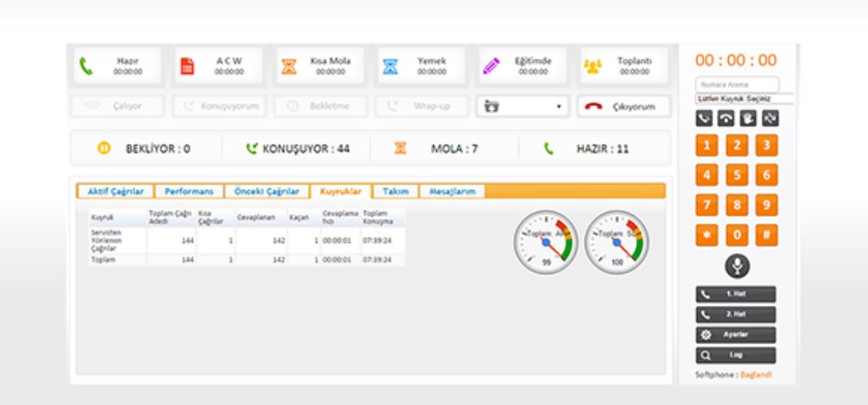Toggle the microphone mute button
868x405 pixels.
click(x=737, y=267)
